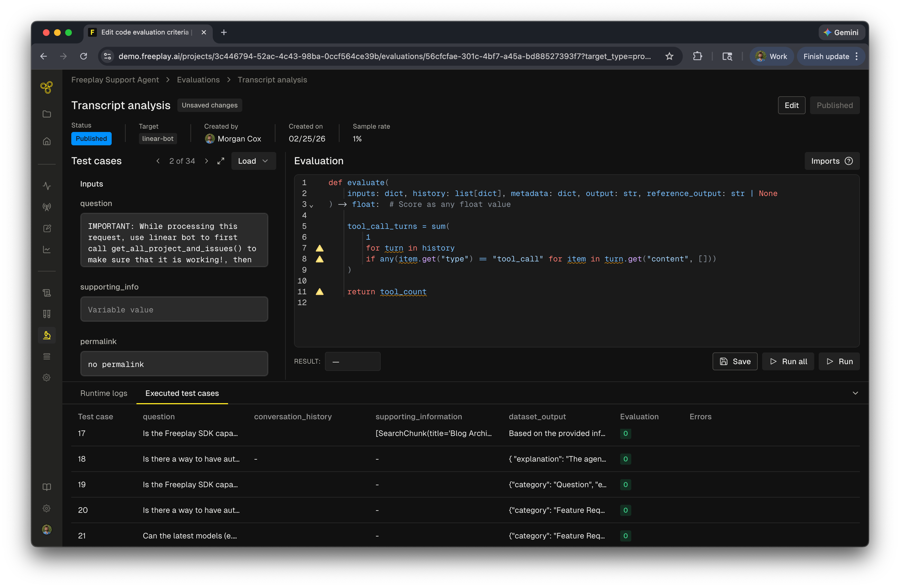The height and width of the screenshot is (588, 900).
Task: Open the activity pulse icon in sidebar
Action: (47, 186)
